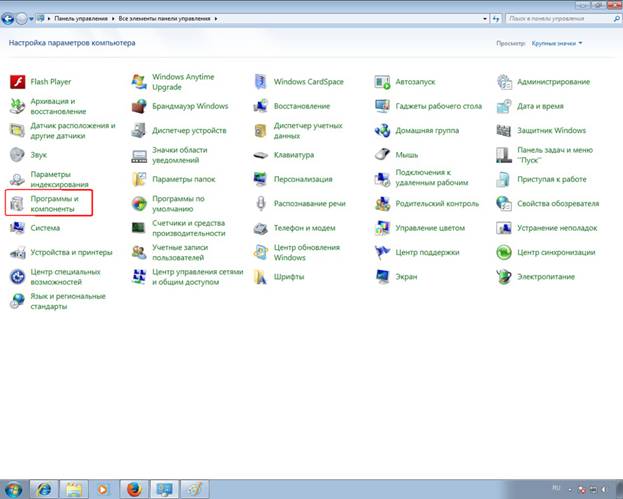Open the Windows Start button
Image resolution: width=623 pixels, height=499 pixels.
tap(12, 489)
